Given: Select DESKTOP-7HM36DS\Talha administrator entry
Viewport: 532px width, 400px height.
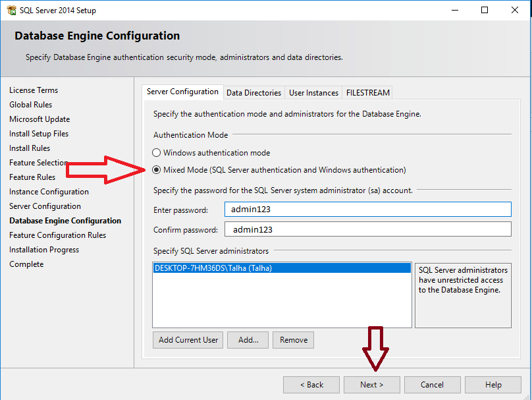Looking at the screenshot, I should point(282,268).
